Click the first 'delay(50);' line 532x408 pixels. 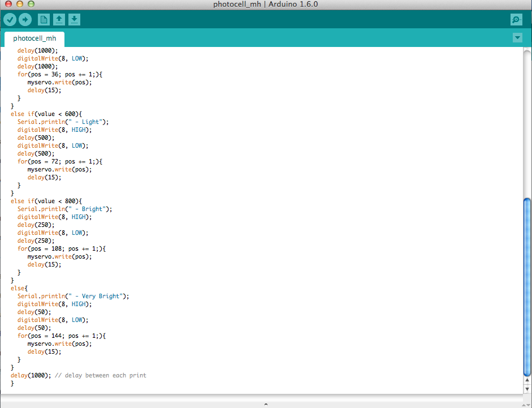point(34,312)
